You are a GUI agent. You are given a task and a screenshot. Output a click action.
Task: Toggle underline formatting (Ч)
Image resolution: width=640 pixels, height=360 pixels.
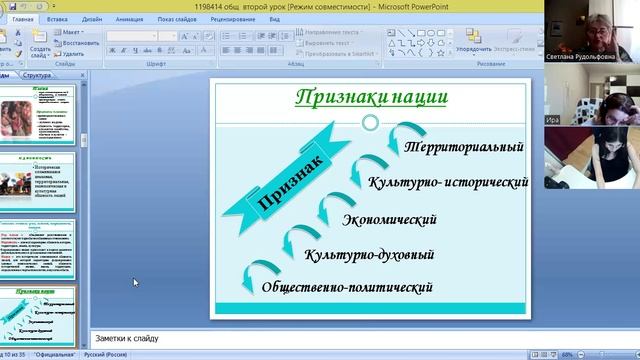click(136, 51)
